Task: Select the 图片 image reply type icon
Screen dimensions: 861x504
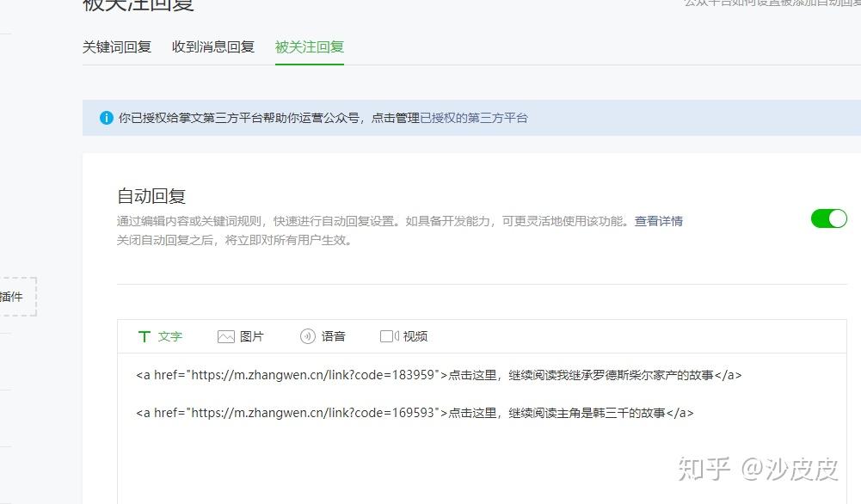Action: [252, 336]
